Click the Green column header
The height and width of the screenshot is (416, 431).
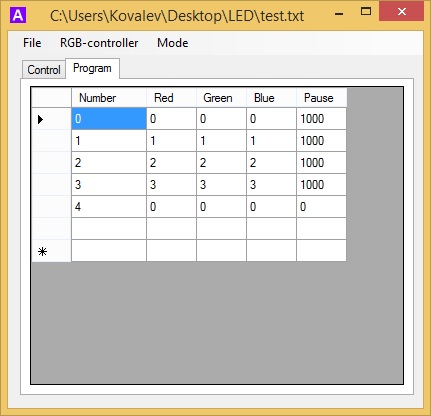point(221,98)
